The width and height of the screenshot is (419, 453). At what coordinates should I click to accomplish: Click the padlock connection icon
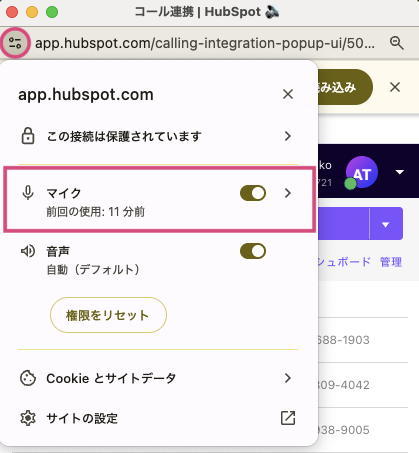point(28,136)
